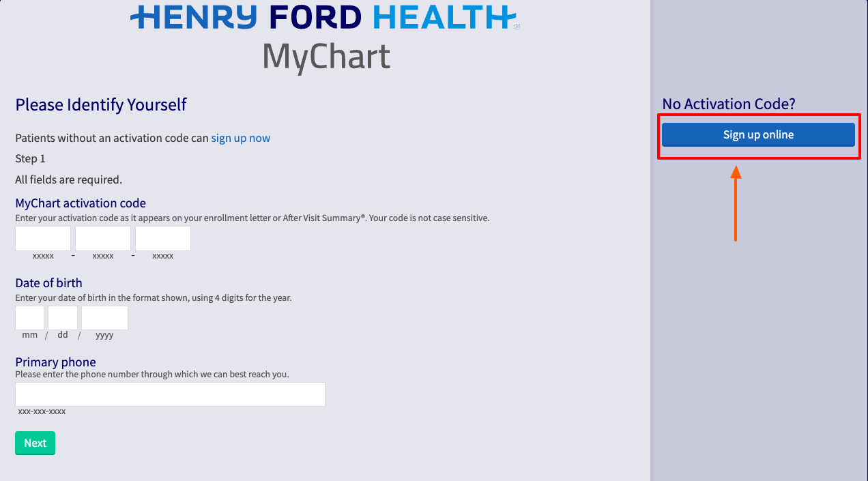Click the Primary phone input field
Viewport: 868px width, 481px height.
pyautogui.click(x=170, y=394)
